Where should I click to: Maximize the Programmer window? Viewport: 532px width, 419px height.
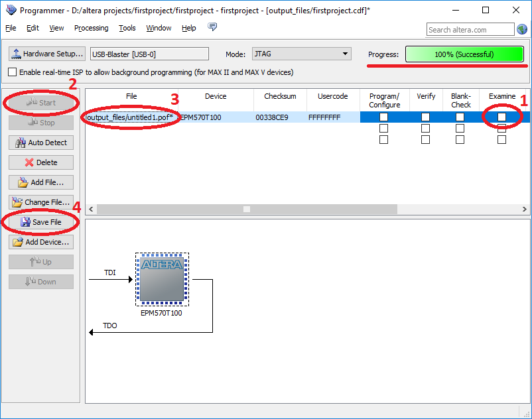click(x=486, y=10)
